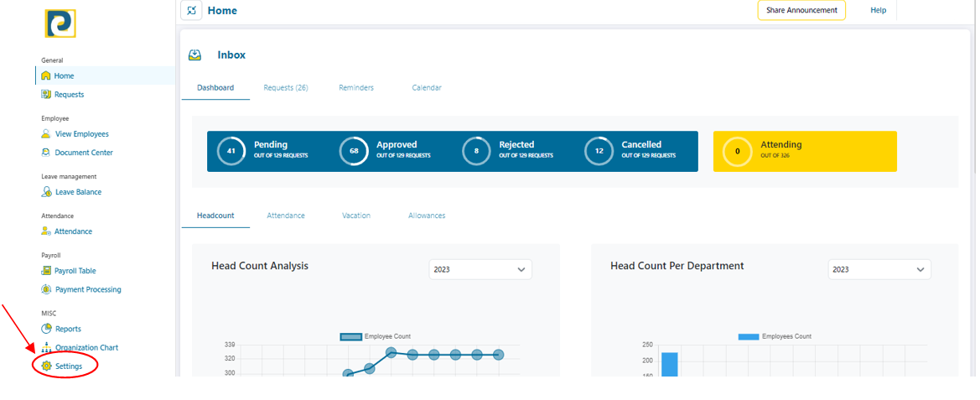Click the Leave Balance icon
The image size is (980, 400).
pyautogui.click(x=47, y=192)
